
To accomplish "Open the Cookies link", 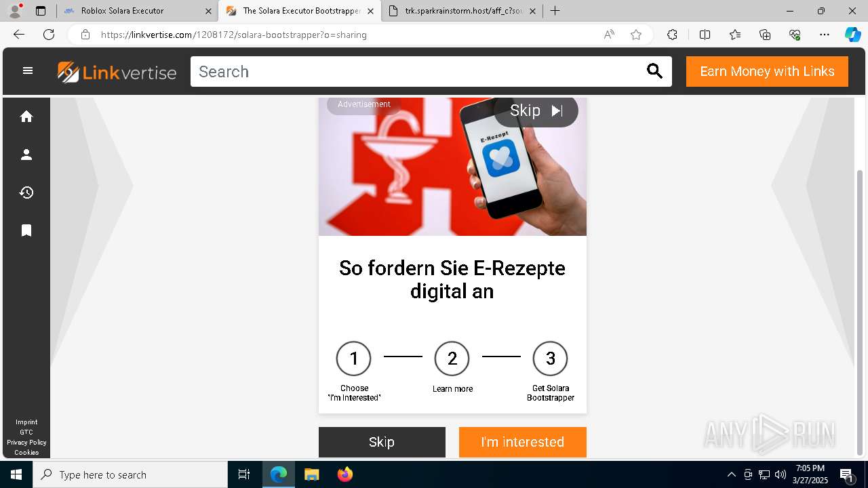I will point(26,453).
